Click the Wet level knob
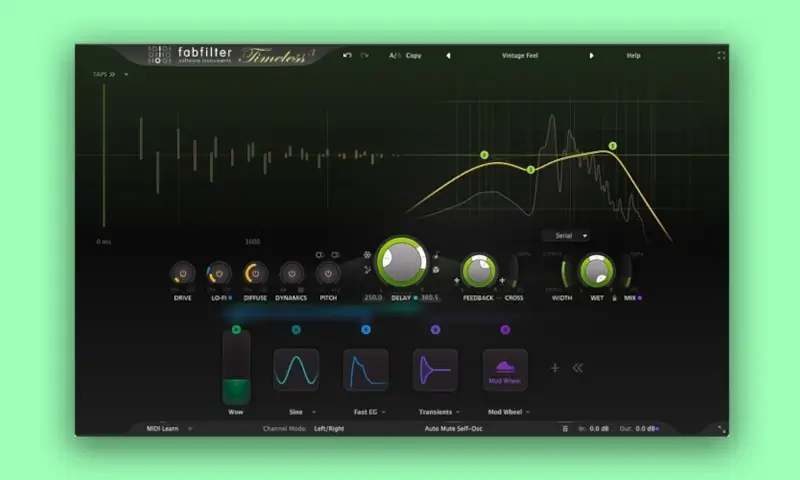The image size is (800, 480). point(596,270)
